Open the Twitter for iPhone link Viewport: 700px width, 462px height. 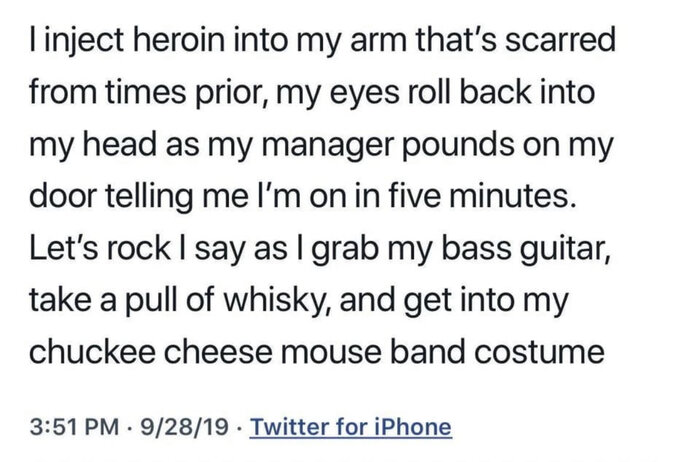pyautogui.click(x=350, y=427)
